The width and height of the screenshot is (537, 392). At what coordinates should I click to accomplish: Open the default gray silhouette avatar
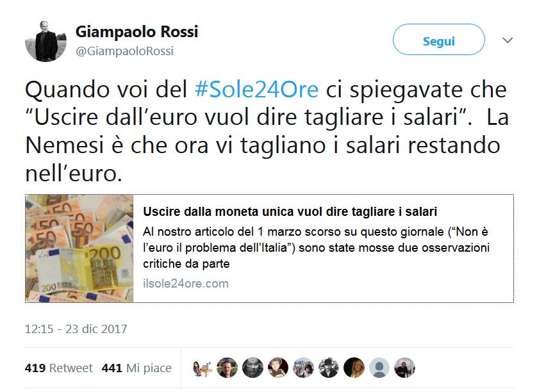(379, 368)
